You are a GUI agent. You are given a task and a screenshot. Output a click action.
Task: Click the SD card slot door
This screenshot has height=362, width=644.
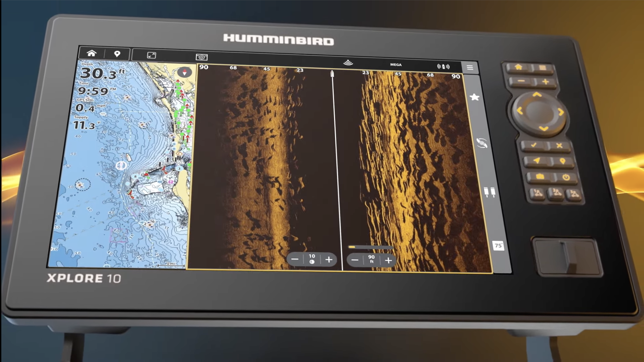tap(568, 257)
